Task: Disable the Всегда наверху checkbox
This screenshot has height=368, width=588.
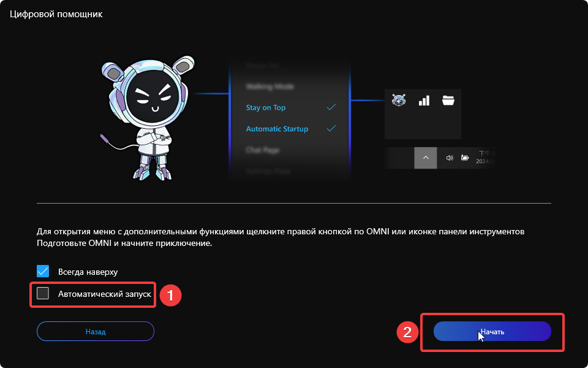Action: [x=43, y=271]
